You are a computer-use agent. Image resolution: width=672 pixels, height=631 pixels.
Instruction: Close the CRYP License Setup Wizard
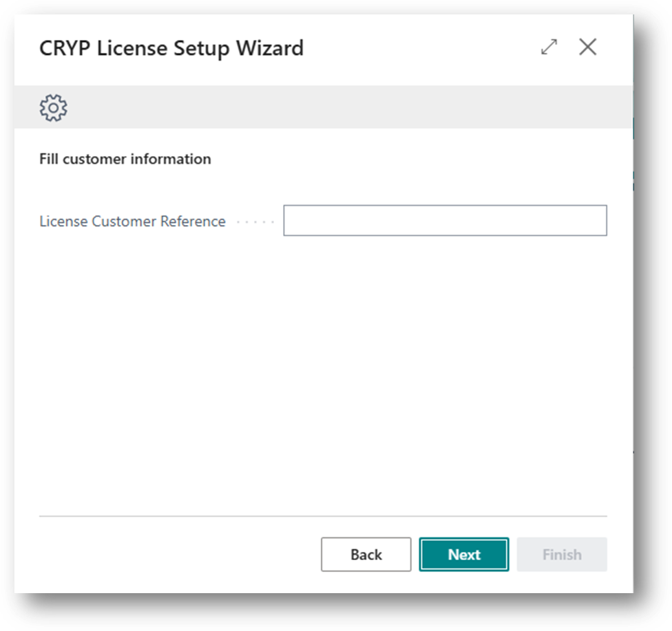[x=587, y=47]
